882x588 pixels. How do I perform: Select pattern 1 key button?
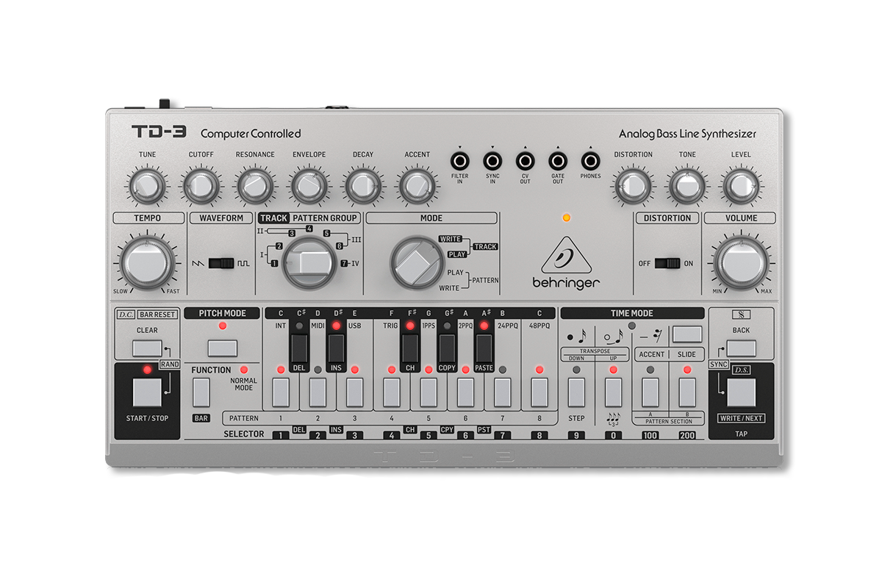(x=281, y=392)
